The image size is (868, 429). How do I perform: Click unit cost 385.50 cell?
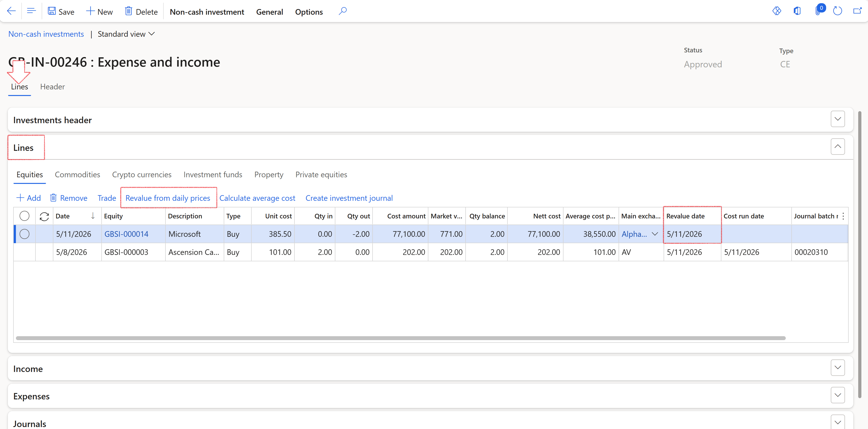point(273,234)
